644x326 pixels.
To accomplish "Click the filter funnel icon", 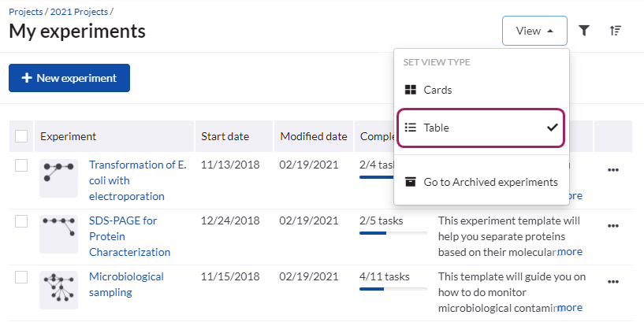I will [584, 31].
